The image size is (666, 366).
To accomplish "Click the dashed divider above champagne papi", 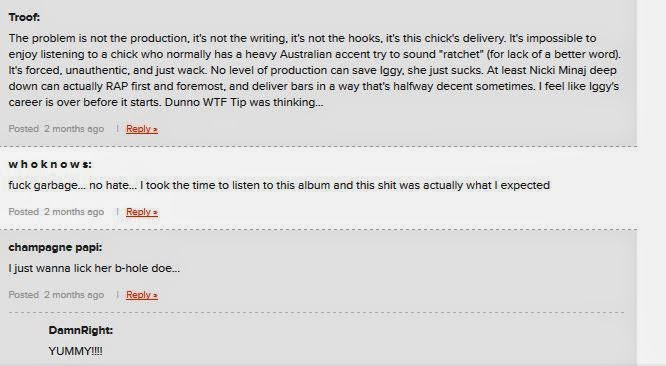I will 319,230.
